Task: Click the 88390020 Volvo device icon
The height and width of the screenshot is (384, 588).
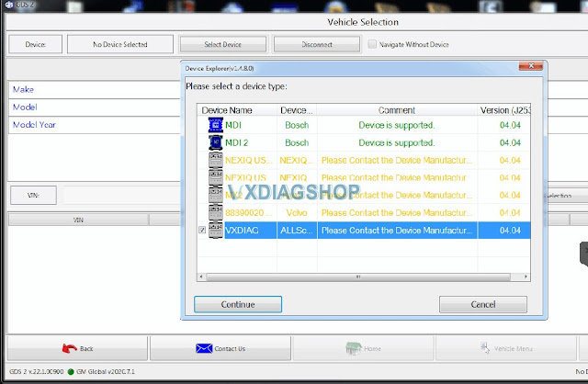Action: coord(216,212)
